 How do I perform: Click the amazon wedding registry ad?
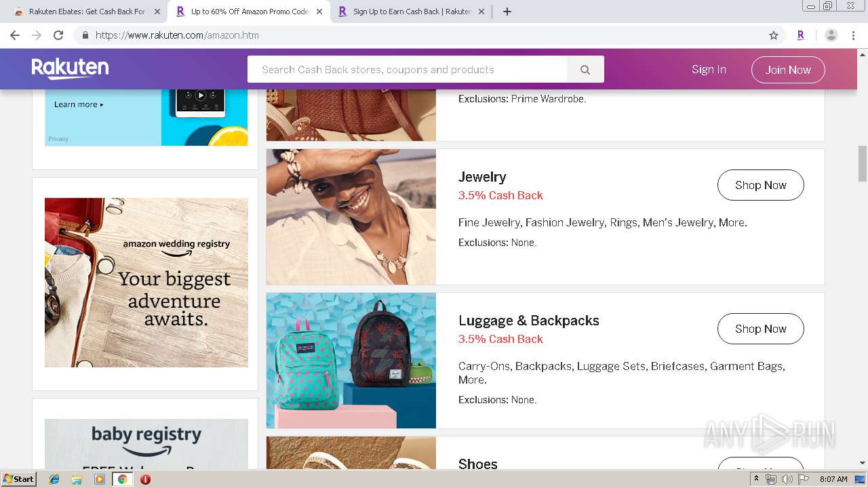pos(146,283)
